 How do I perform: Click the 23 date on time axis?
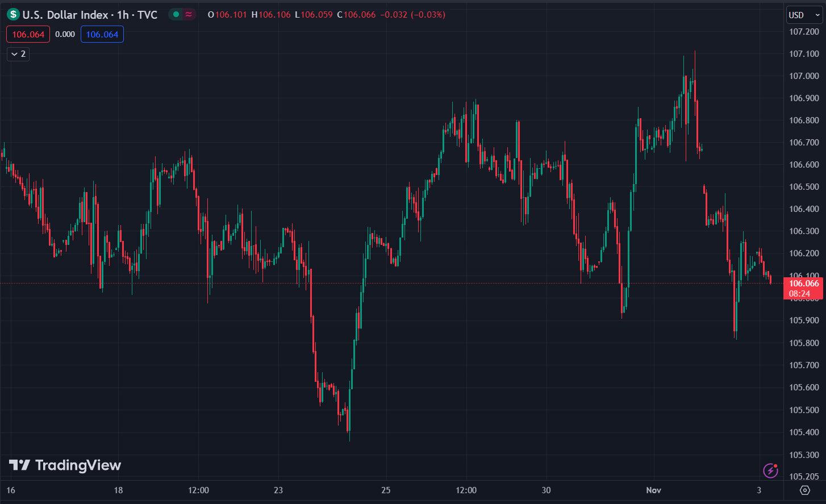click(x=278, y=490)
